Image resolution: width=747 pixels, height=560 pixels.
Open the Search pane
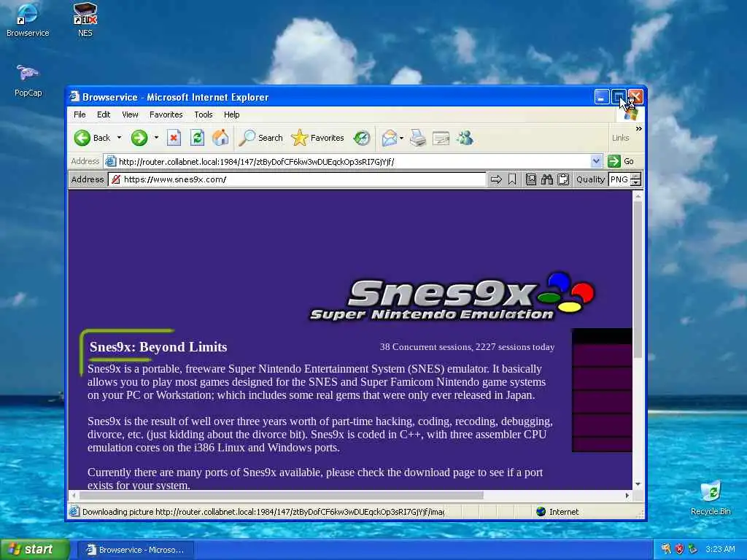(x=260, y=138)
